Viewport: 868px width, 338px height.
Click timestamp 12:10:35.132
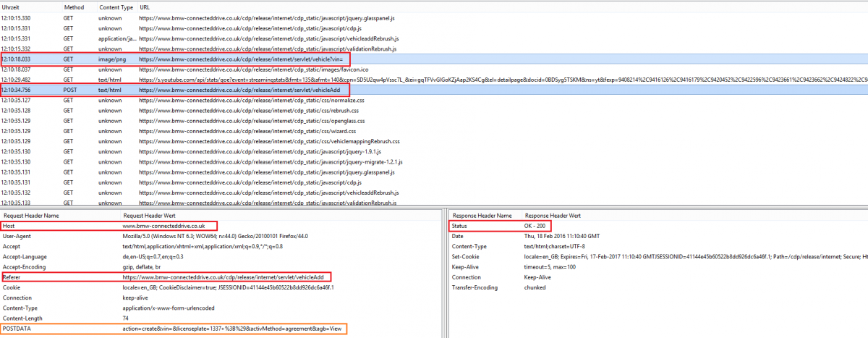[x=16, y=193]
